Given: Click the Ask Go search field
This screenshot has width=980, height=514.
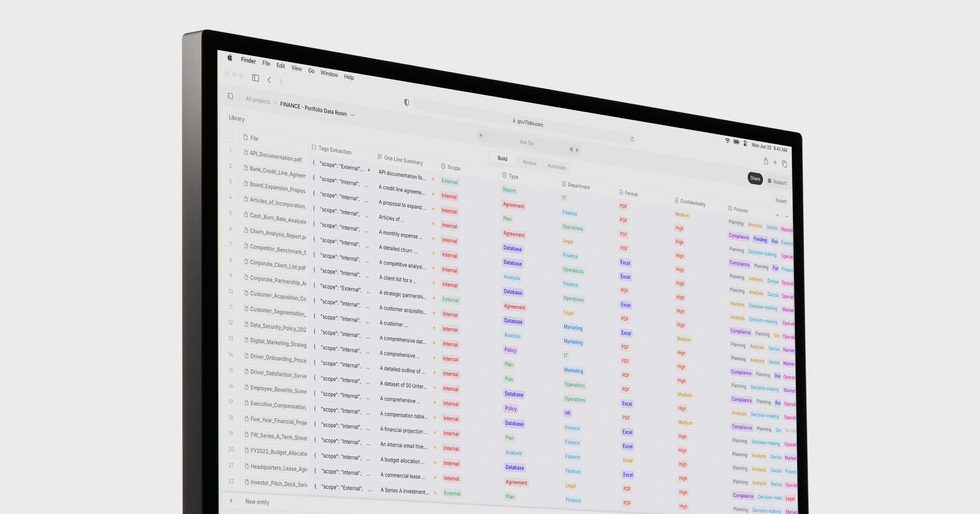Looking at the screenshot, I should (x=527, y=142).
